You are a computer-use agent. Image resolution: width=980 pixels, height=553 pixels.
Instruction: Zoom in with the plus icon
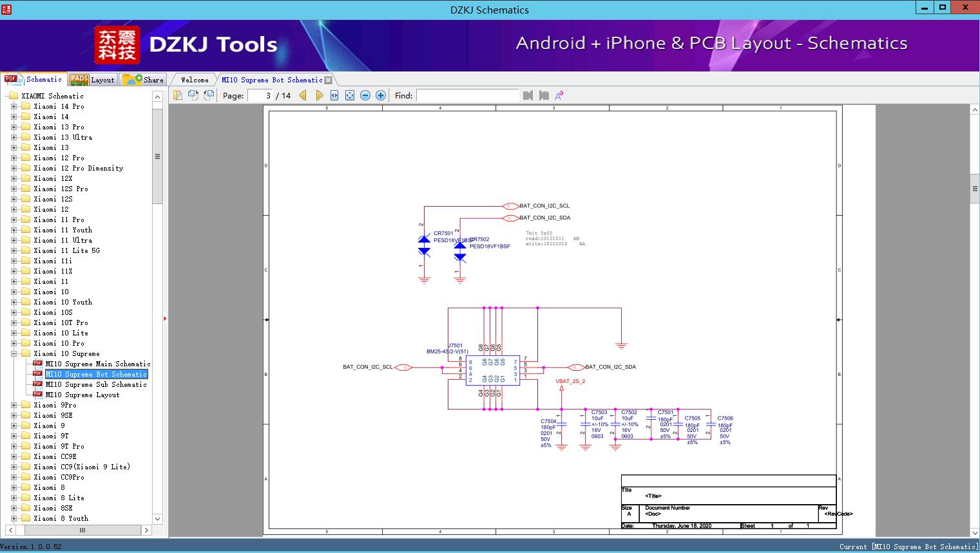click(381, 95)
